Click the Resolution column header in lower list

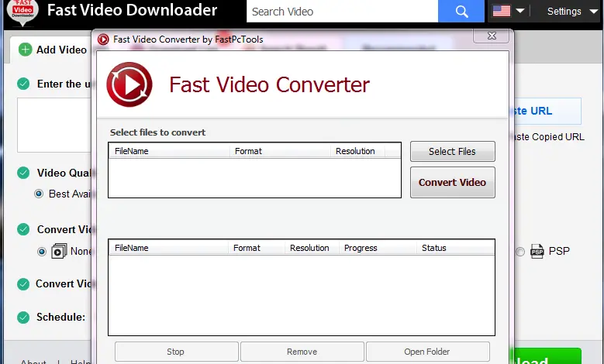click(x=312, y=248)
